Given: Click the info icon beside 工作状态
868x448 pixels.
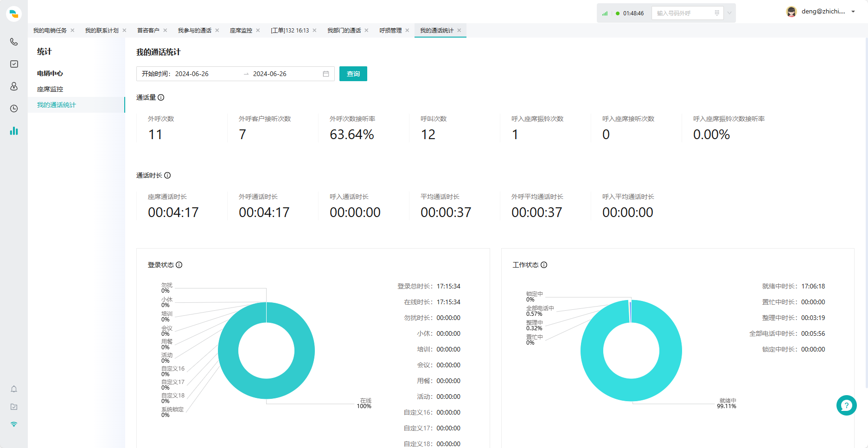Looking at the screenshot, I should point(544,265).
